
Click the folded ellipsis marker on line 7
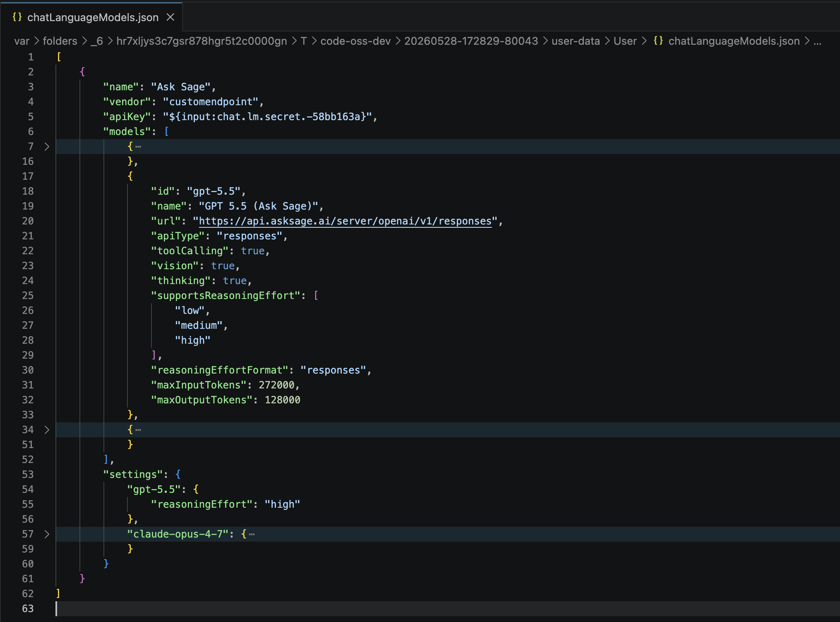click(138, 147)
